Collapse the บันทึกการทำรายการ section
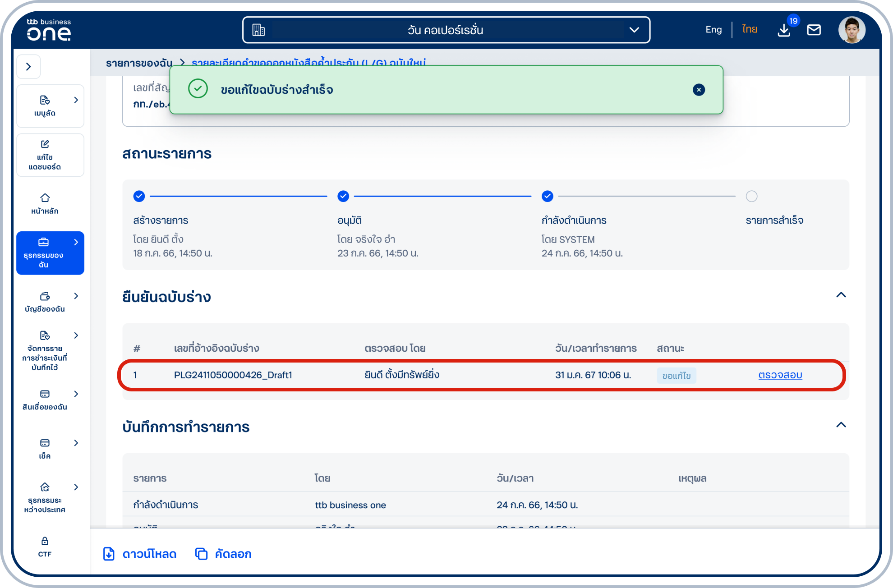The width and height of the screenshot is (893, 588). pos(841,425)
